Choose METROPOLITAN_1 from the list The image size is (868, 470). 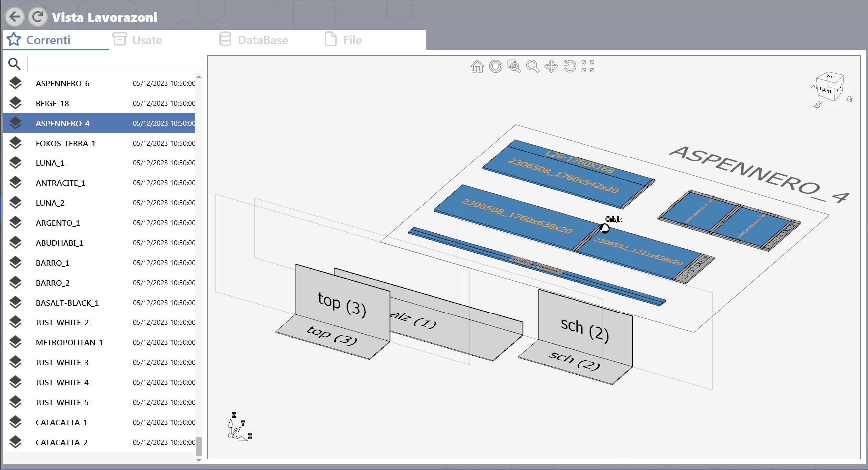tap(100, 342)
